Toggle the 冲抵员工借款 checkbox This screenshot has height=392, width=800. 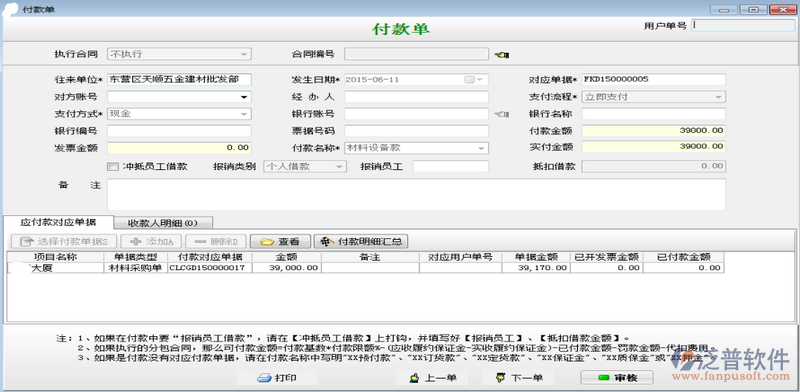pos(113,166)
